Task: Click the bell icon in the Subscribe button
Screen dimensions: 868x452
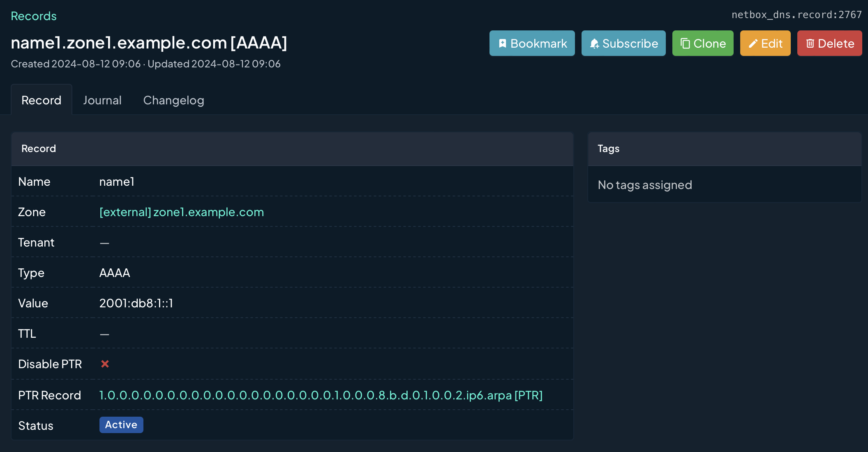Action: (594, 44)
